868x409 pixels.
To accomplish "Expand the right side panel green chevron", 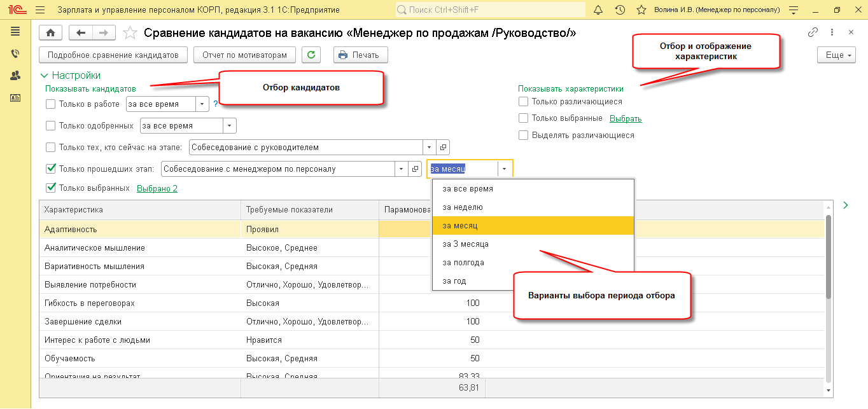I will [846, 205].
